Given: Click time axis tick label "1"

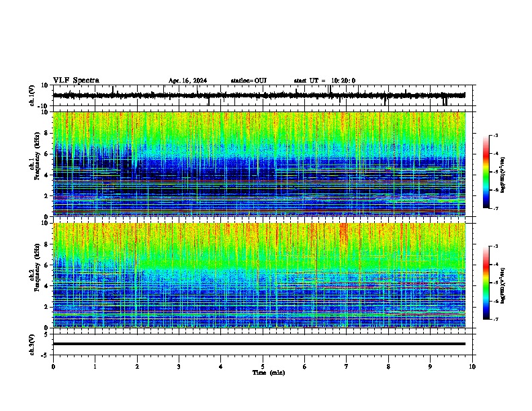Looking at the screenshot, I should (95, 367).
